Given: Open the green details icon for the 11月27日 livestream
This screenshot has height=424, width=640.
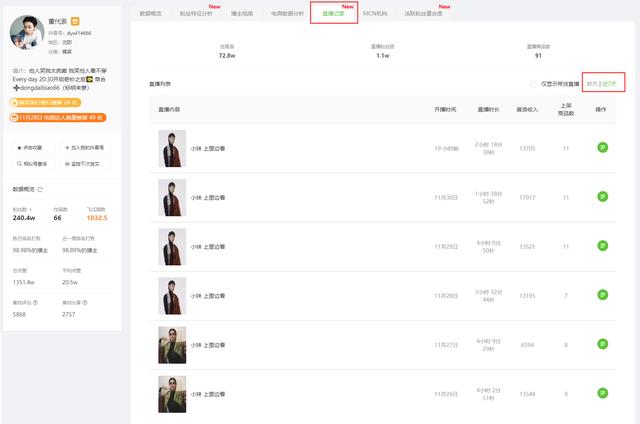Looking at the screenshot, I should tap(602, 344).
